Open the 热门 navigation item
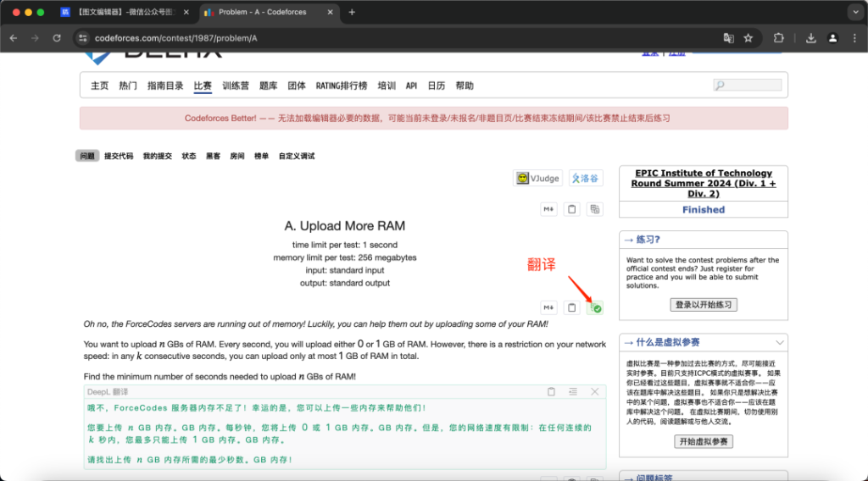 128,86
